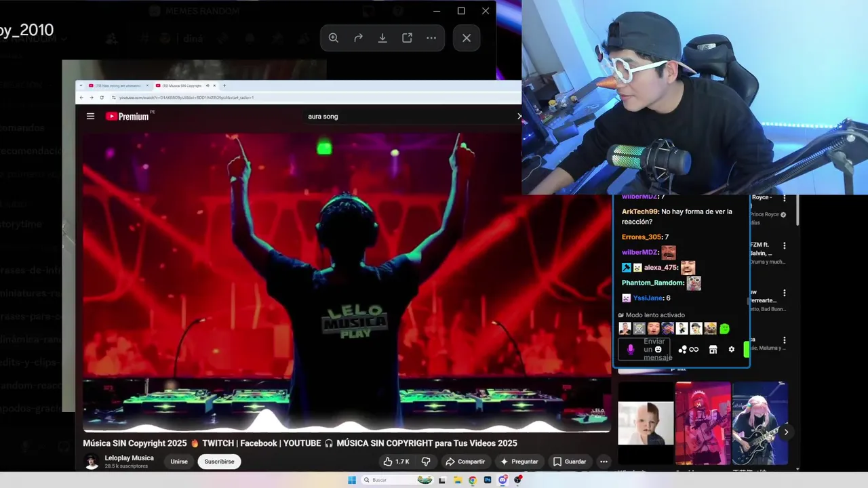Select the green blob emote in chat emote row
The width and height of the screenshot is (868, 488).
(x=724, y=329)
